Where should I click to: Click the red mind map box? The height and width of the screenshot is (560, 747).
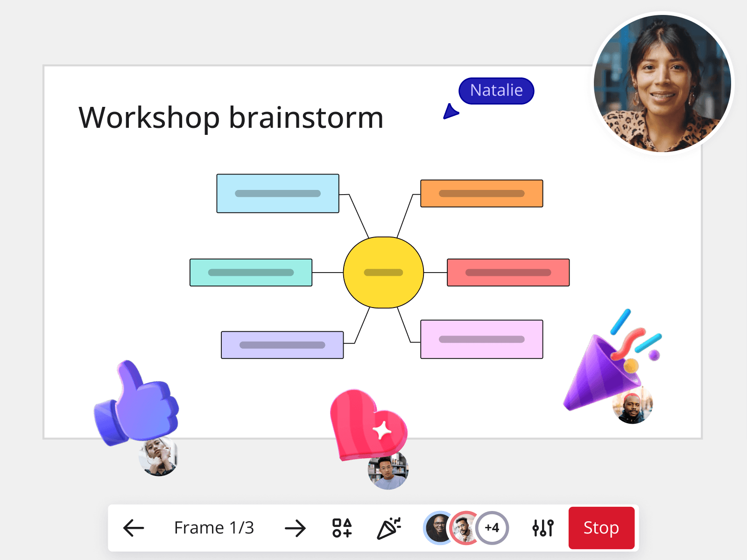(x=508, y=273)
